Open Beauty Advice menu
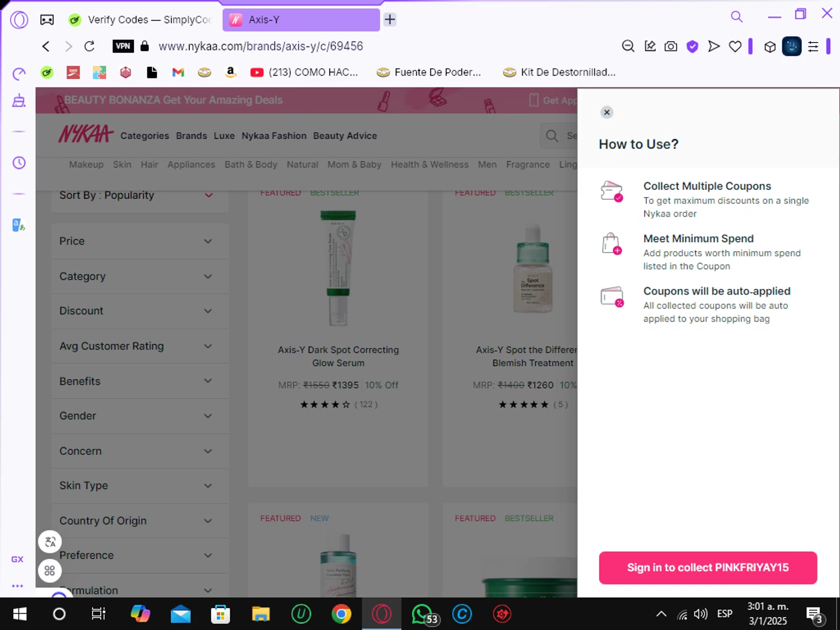Image resolution: width=840 pixels, height=630 pixels. point(345,136)
